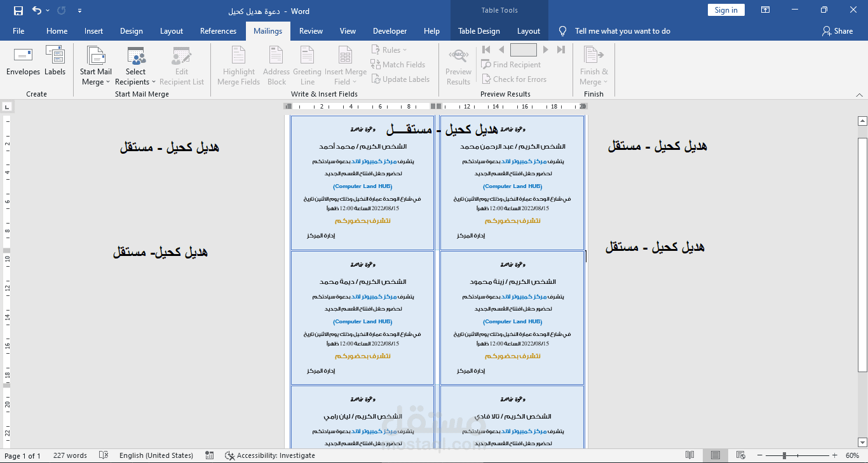Open Ribbon Display Options
Viewport: 868px width, 463px height.
tap(766, 10)
